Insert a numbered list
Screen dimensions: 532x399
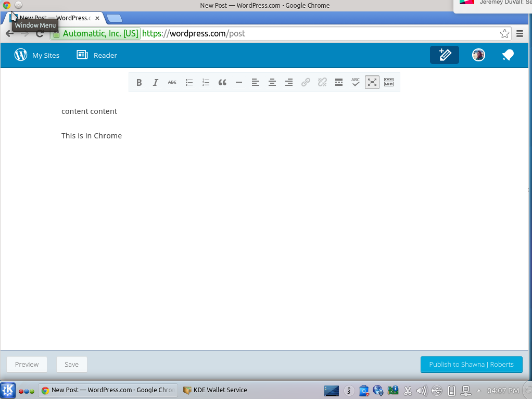[x=206, y=82]
